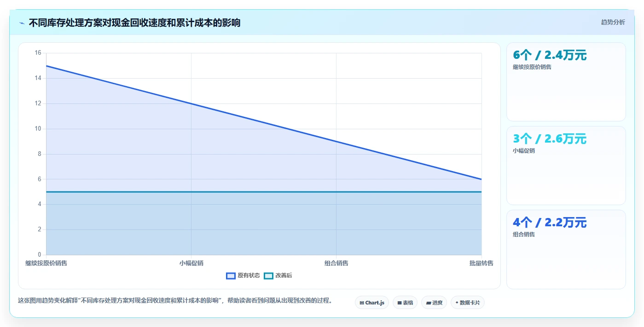Click the lightning icon beside the title
The image size is (644, 327).
pyautogui.click(x=22, y=23)
